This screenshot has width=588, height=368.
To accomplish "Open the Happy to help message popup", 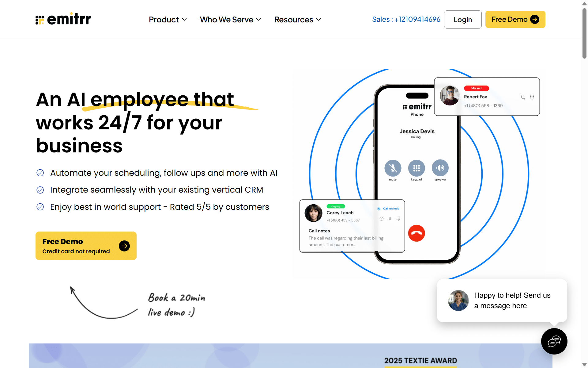I will point(502,301).
